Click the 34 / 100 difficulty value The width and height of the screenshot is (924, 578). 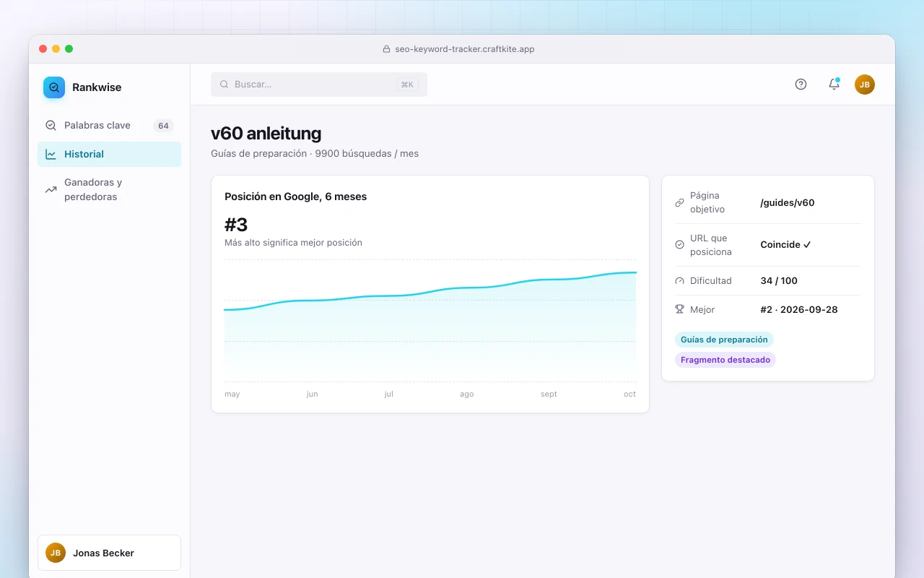click(x=779, y=281)
